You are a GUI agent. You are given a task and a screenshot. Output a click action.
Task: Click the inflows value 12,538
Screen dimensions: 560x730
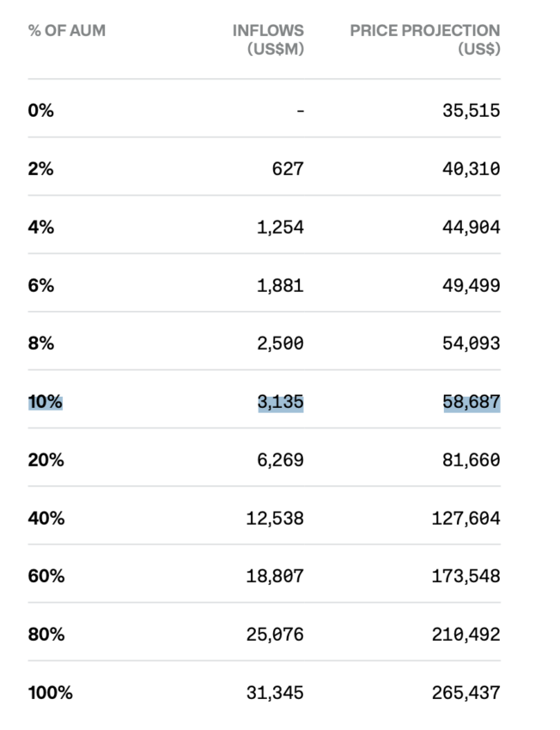(x=276, y=519)
